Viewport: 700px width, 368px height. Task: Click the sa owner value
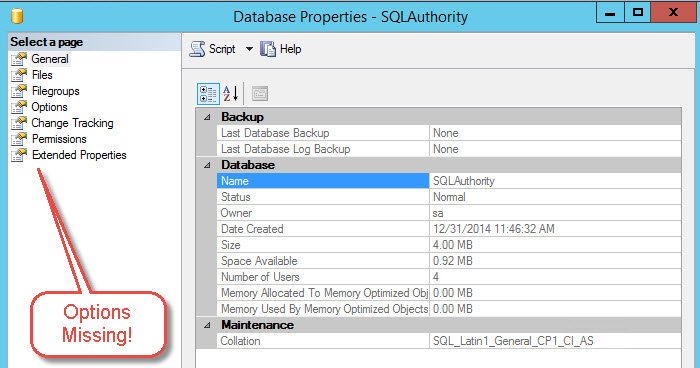pos(438,213)
